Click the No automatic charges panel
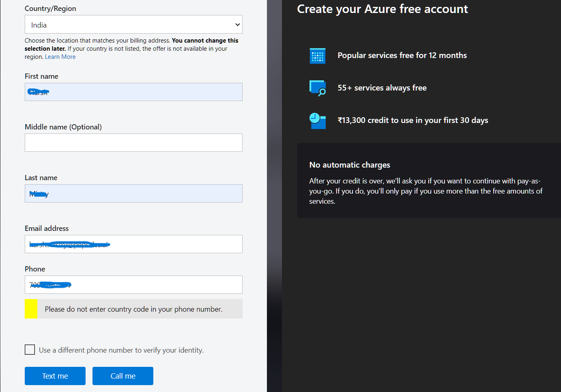The width and height of the screenshot is (561, 392). [428, 181]
